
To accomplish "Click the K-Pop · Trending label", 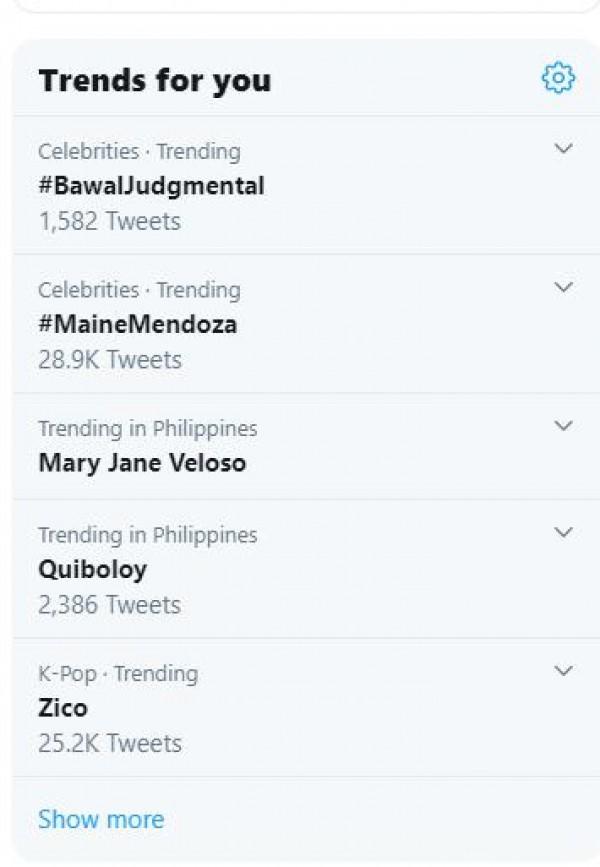I will pyautogui.click(x=118, y=673).
